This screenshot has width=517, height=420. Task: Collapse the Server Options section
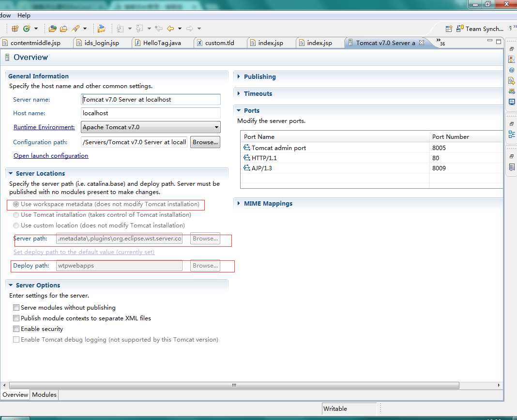coord(11,285)
